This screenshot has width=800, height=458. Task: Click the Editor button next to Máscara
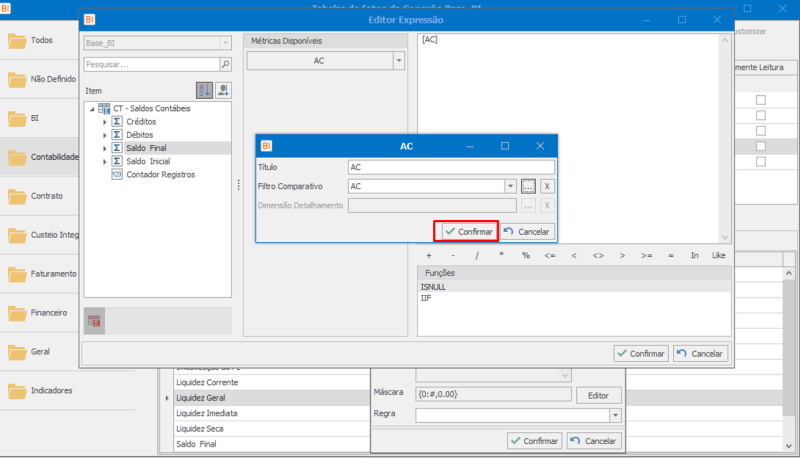click(598, 395)
